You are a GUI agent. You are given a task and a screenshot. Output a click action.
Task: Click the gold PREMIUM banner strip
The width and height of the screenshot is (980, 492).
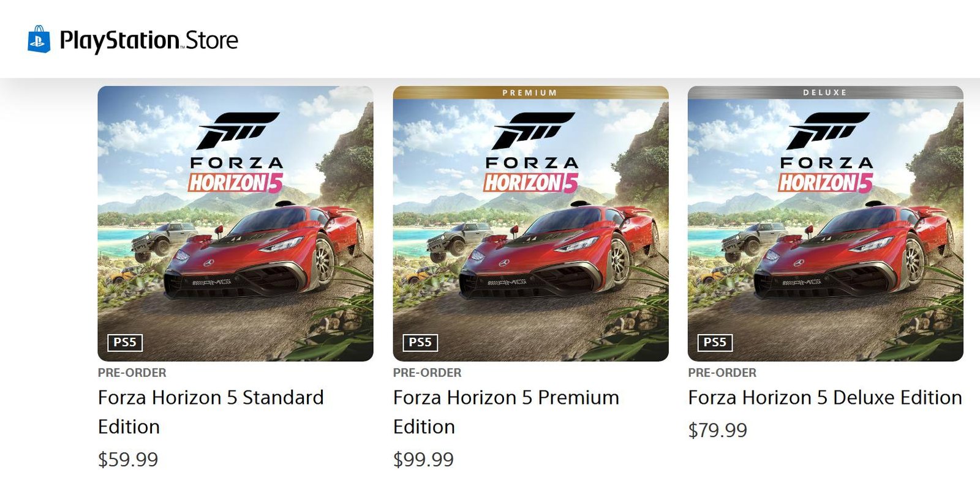coord(530,92)
